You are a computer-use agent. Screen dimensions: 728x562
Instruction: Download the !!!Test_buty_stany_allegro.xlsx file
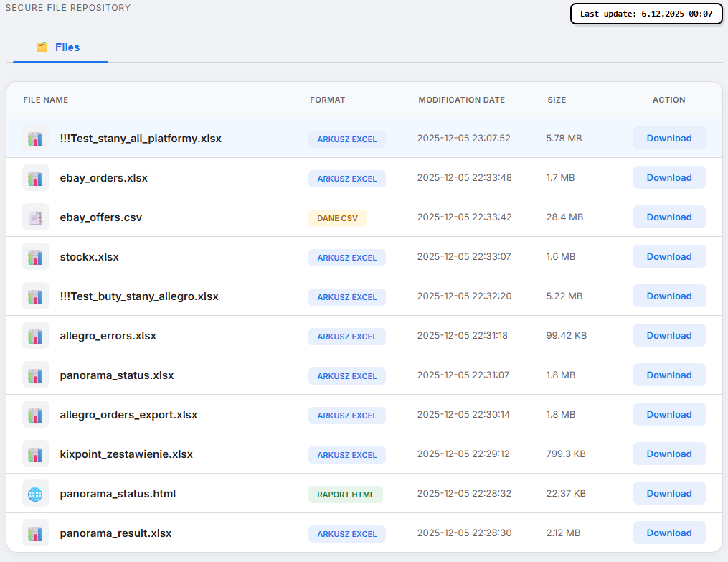pyautogui.click(x=668, y=296)
